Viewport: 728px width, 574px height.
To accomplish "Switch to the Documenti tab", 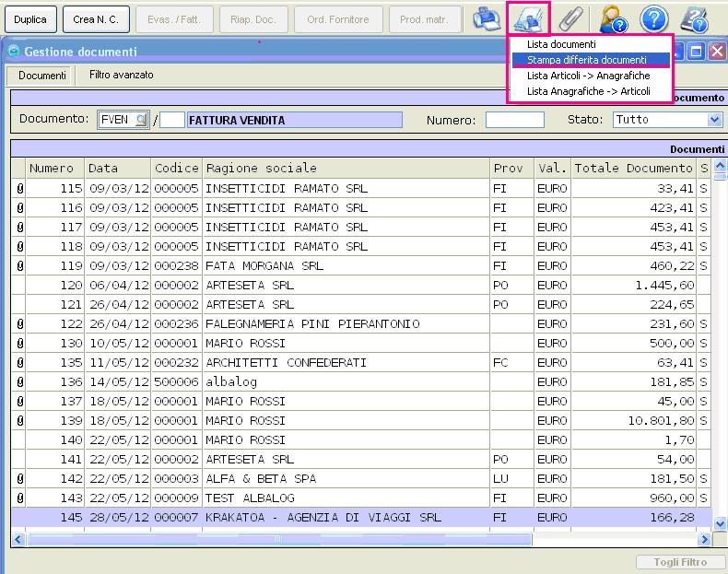I will (41, 76).
